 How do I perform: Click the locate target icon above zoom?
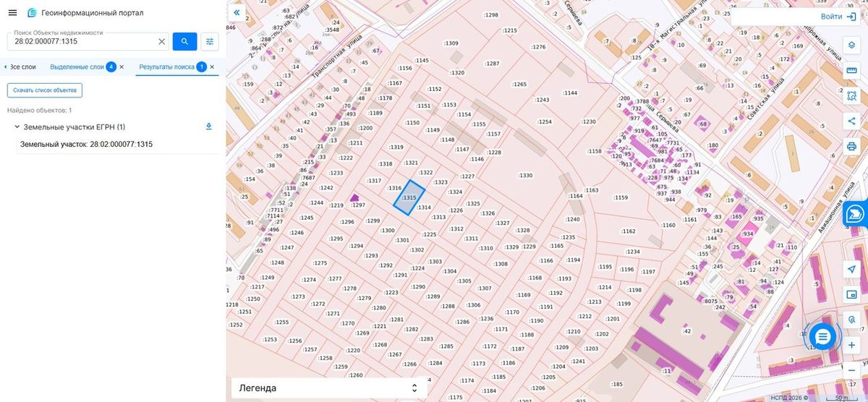(x=851, y=320)
